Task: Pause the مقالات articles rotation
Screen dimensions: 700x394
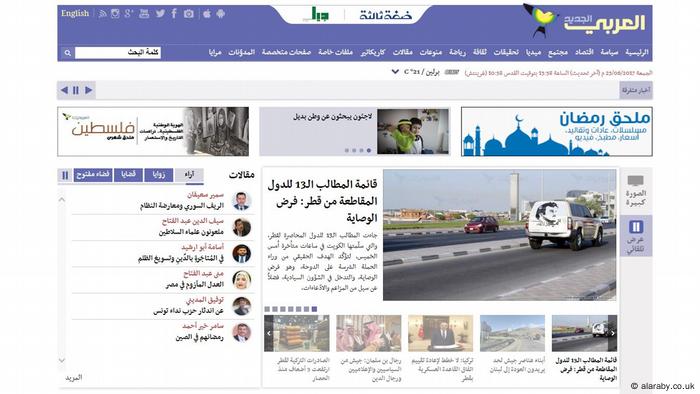Action: [65, 175]
